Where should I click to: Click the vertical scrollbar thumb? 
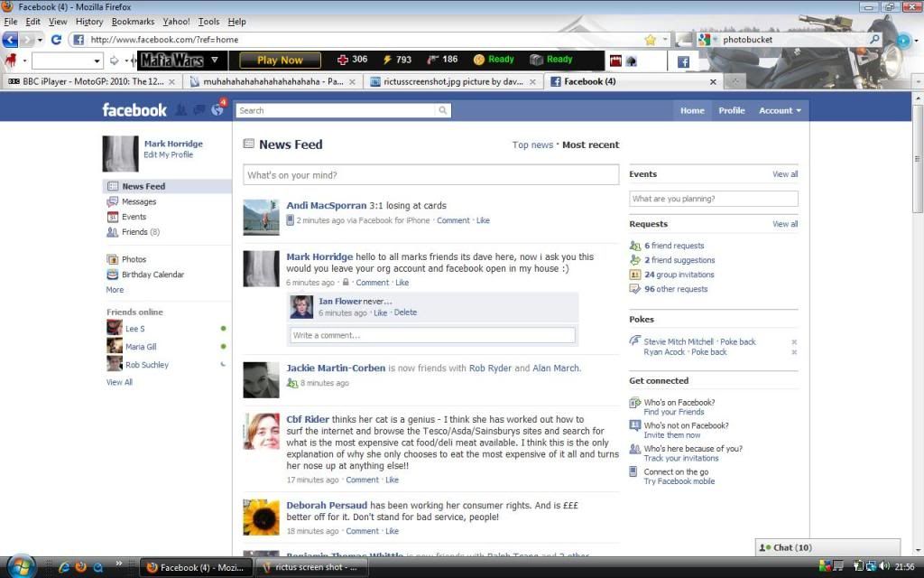click(x=918, y=158)
